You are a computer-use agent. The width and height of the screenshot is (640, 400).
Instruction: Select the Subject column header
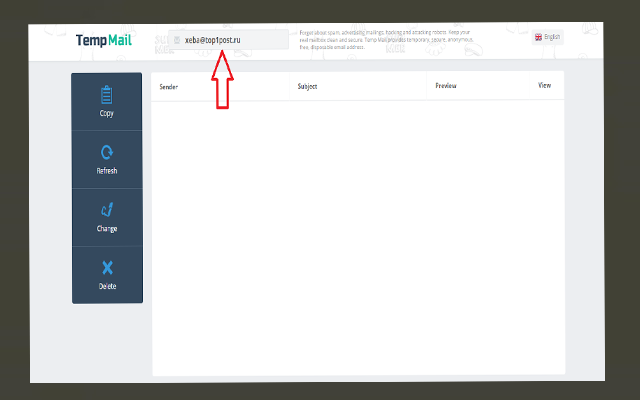click(x=307, y=86)
